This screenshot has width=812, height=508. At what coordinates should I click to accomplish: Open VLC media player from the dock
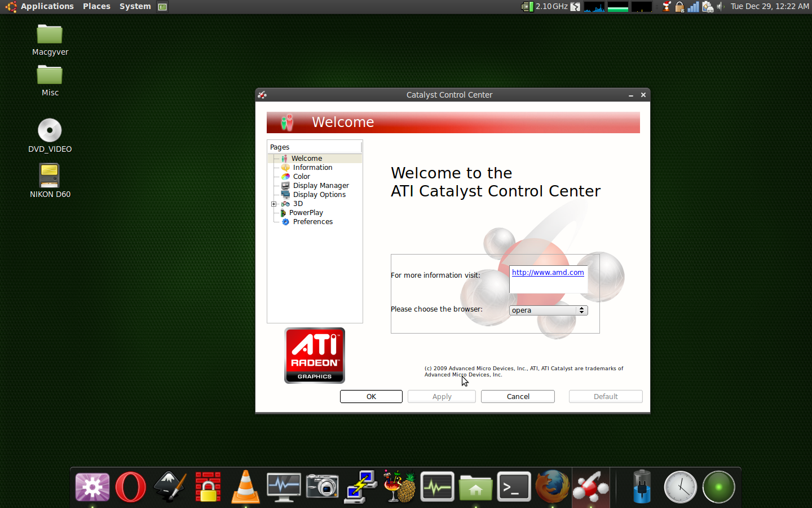click(x=245, y=487)
